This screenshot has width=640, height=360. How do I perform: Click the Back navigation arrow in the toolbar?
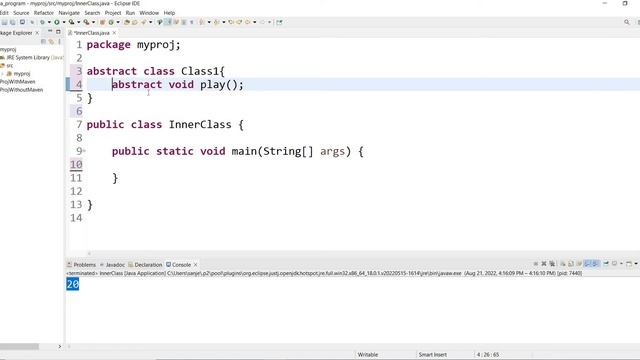click(x=247, y=22)
